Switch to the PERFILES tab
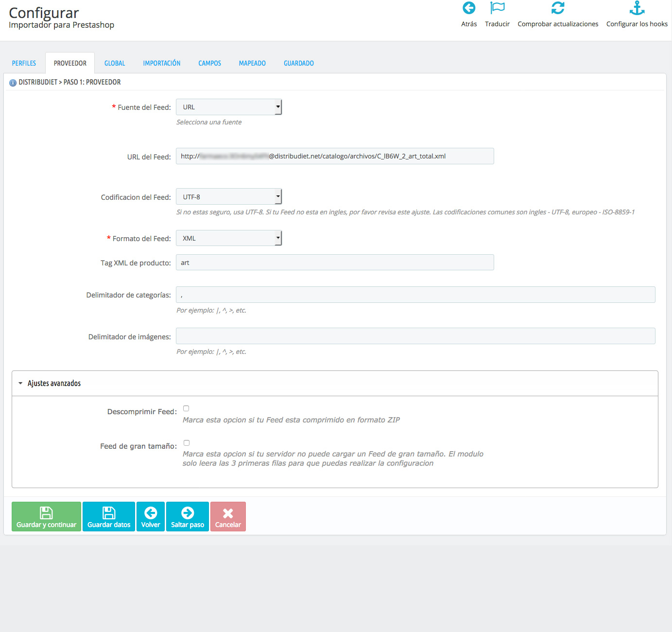The height and width of the screenshot is (632, 672). (x=24, y=63)
